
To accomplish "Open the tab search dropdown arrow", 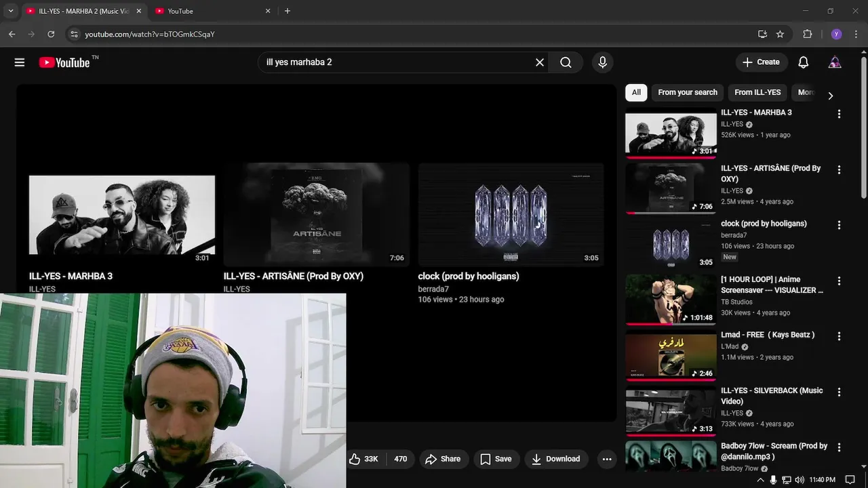I will click(x=10, y=11).
